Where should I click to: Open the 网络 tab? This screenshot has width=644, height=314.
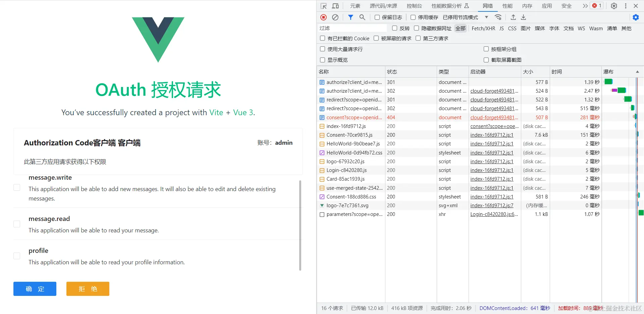click(x=488, y=6)
